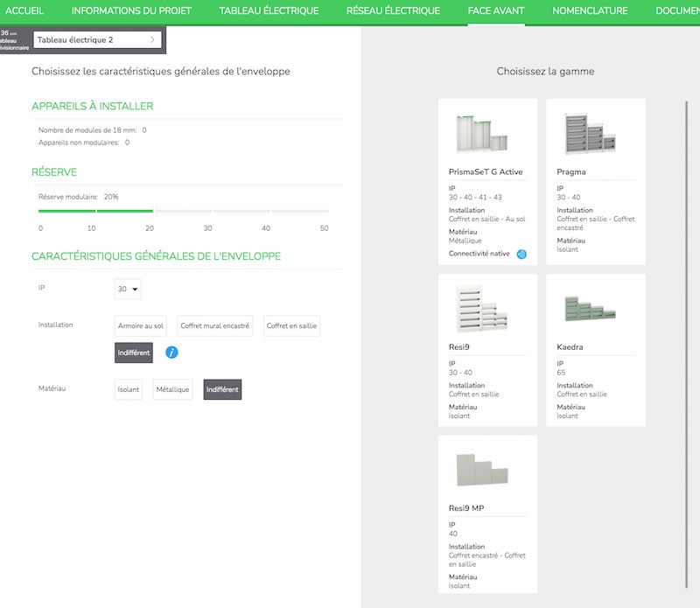Click the Réserve modulaire 20% value
This screenshot has height=608, width=700.
111,197
